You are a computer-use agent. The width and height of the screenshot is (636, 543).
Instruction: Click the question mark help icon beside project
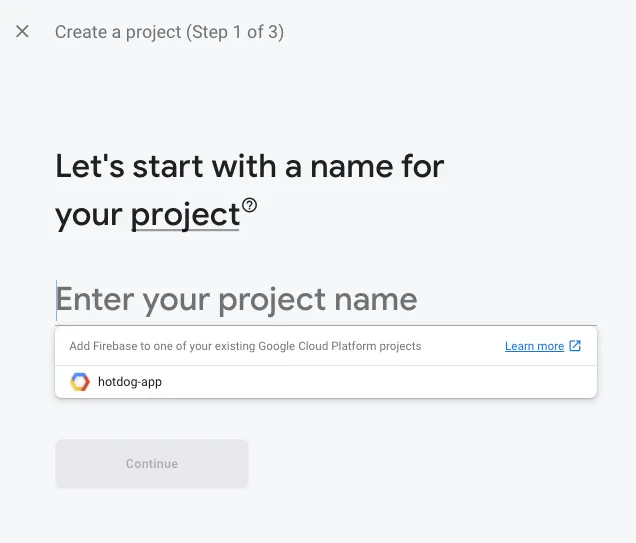(249, 205)
